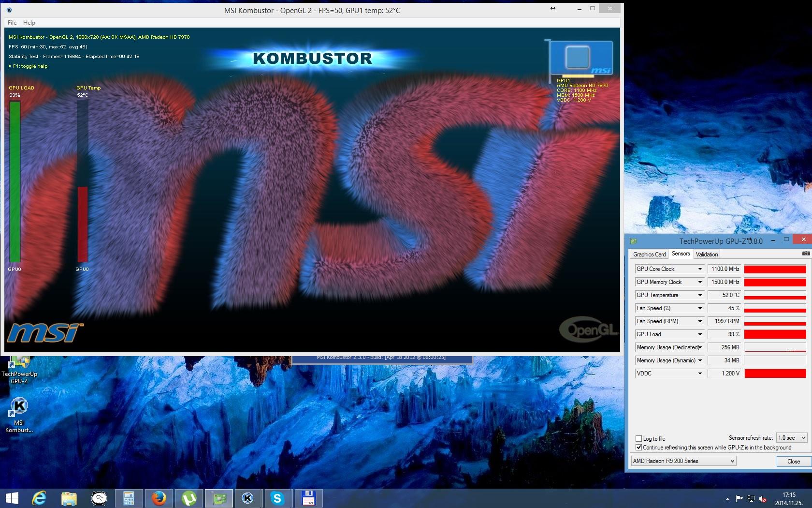Open the Sensor refresh rate dropdown
812x508 pixels.
792,438
